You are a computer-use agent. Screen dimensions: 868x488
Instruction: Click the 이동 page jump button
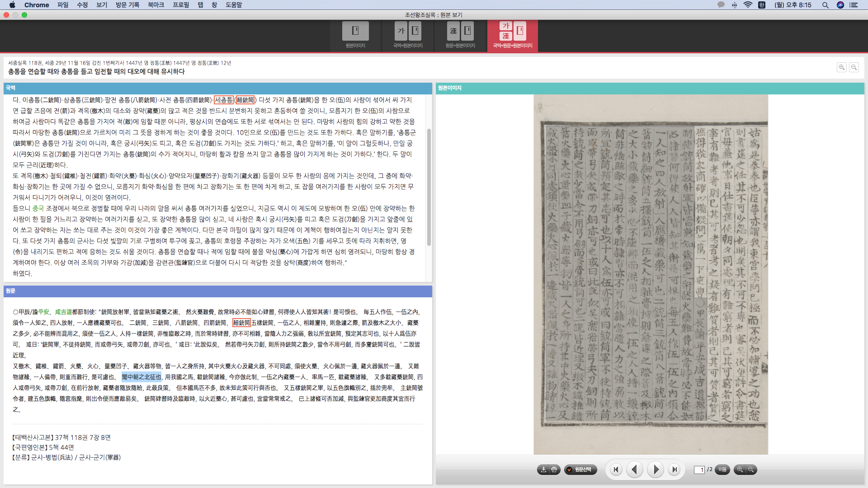pyautogui.click(x=722, y=469)
